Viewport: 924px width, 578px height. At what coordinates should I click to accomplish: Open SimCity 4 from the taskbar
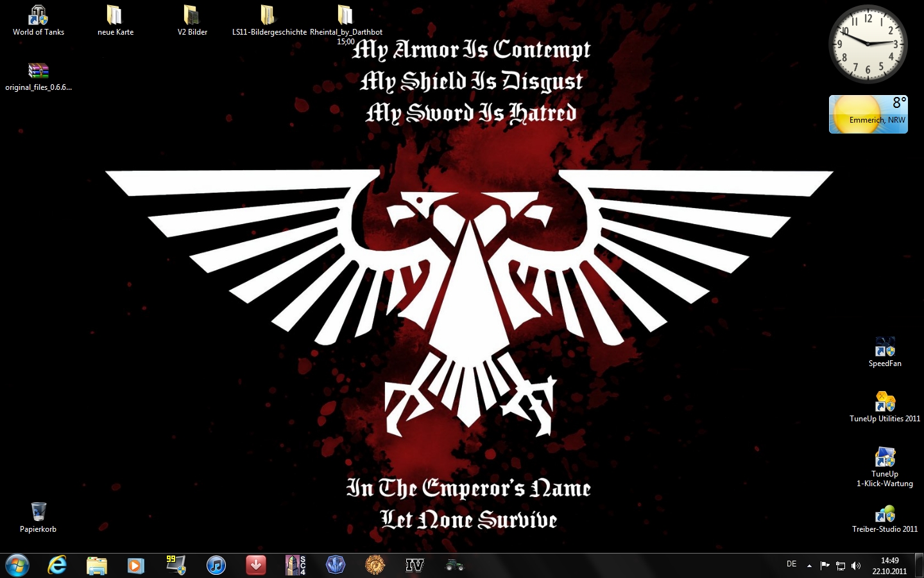[x=295, y=565]
